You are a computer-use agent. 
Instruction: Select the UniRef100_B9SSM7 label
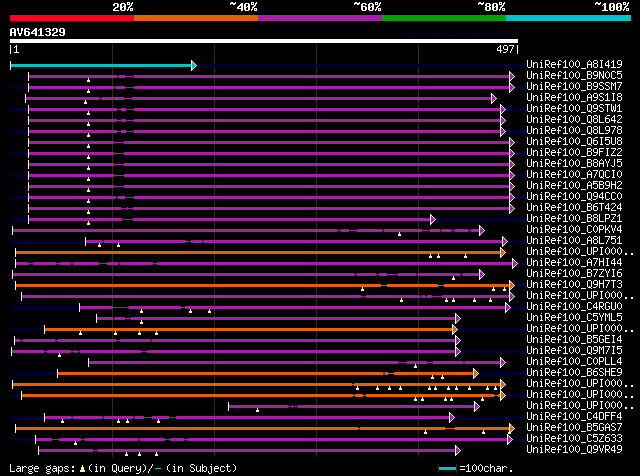[x=574, y=86]
